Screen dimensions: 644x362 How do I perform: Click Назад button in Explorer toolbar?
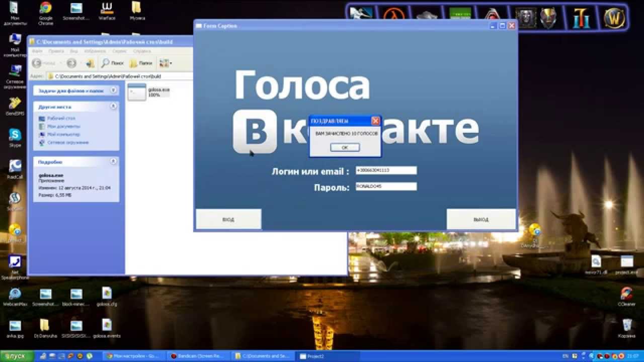pyautogui.click(x=44, y=63)
